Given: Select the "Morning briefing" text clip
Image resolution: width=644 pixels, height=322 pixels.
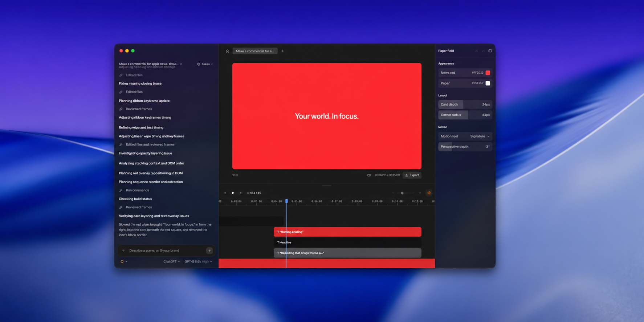Looking at the screenshot, I should tap(347, 232).
